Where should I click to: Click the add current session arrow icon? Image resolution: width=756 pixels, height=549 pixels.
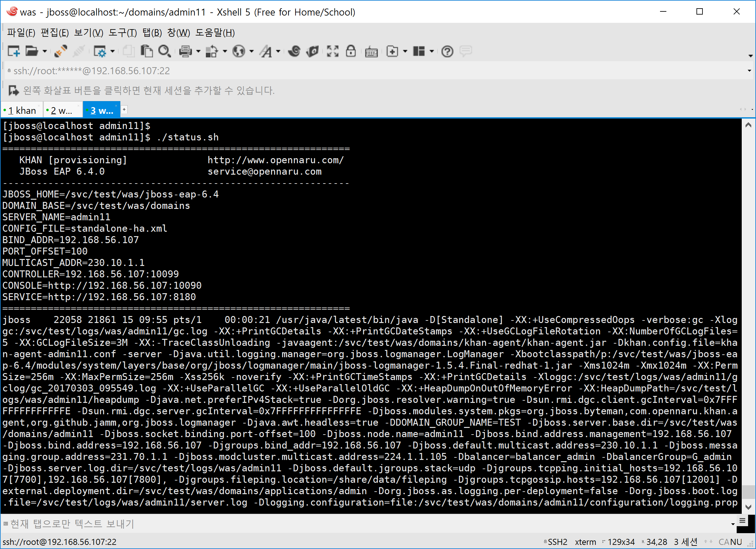(x=13, y=90)
